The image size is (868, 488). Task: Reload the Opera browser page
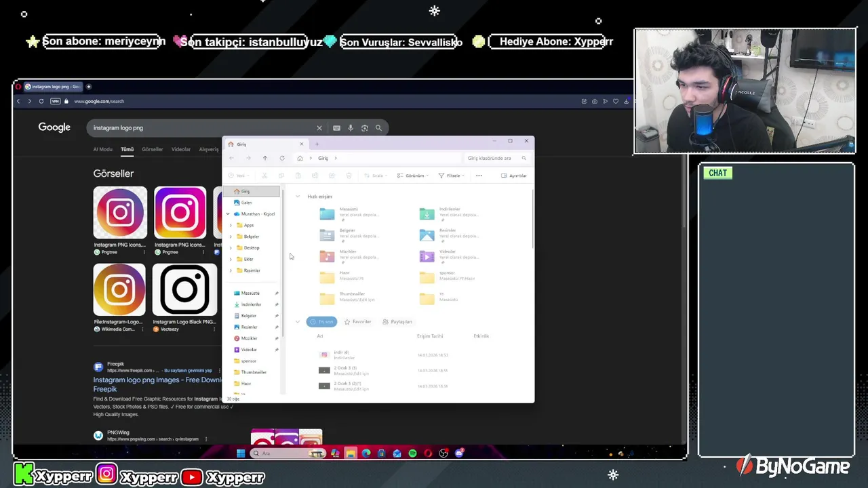41,101
